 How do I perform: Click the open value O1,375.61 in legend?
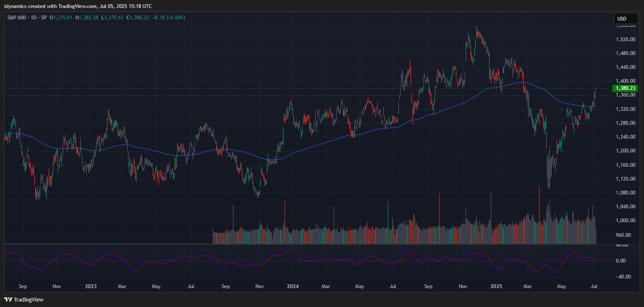pos(61,18)
